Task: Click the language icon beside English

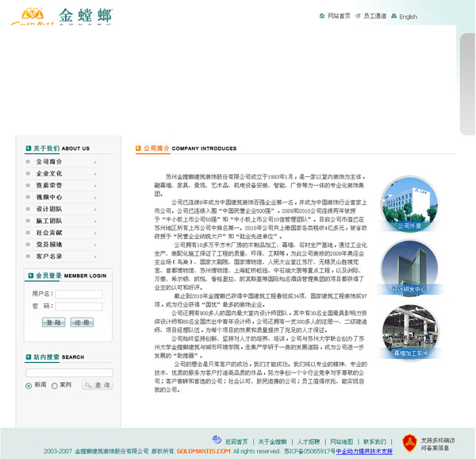Action: pos(393,16)
